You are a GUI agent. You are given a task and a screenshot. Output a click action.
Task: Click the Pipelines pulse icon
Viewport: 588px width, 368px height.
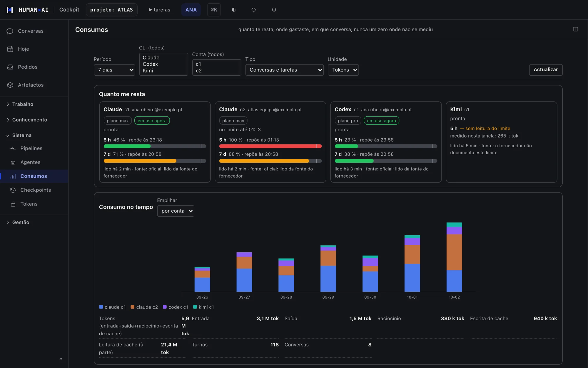[x=13, y=148]
